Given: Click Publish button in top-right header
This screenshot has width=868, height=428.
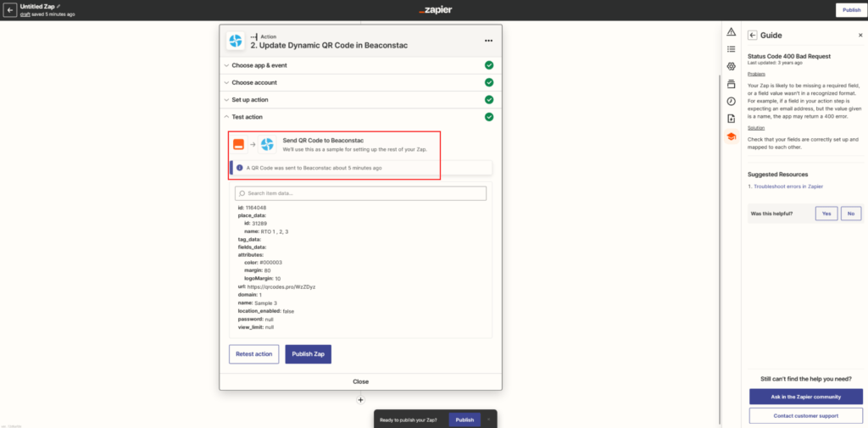Looking at the screenshot, I should point(851,10).
